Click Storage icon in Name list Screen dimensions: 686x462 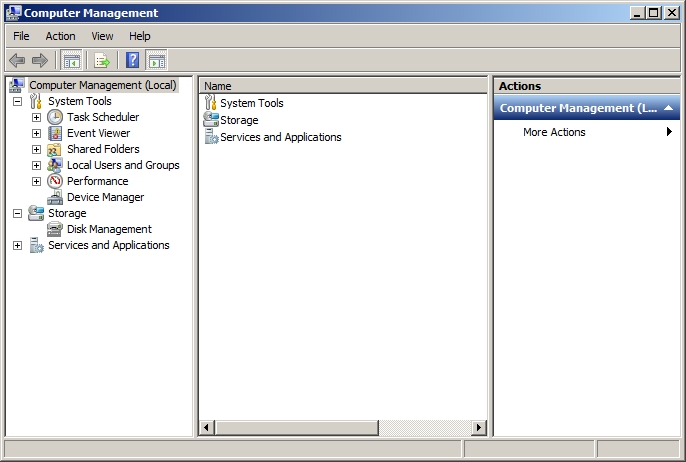tap(211, 119)
